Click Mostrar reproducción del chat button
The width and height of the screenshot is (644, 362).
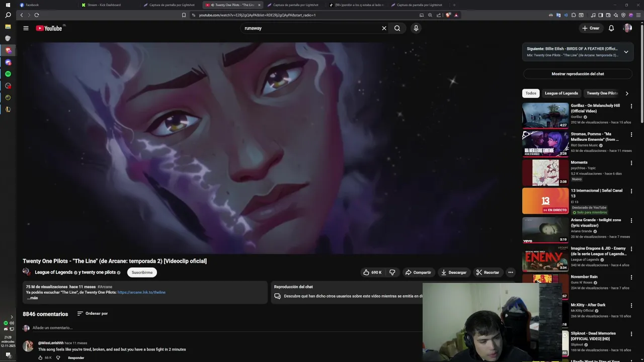coord(578,74)
